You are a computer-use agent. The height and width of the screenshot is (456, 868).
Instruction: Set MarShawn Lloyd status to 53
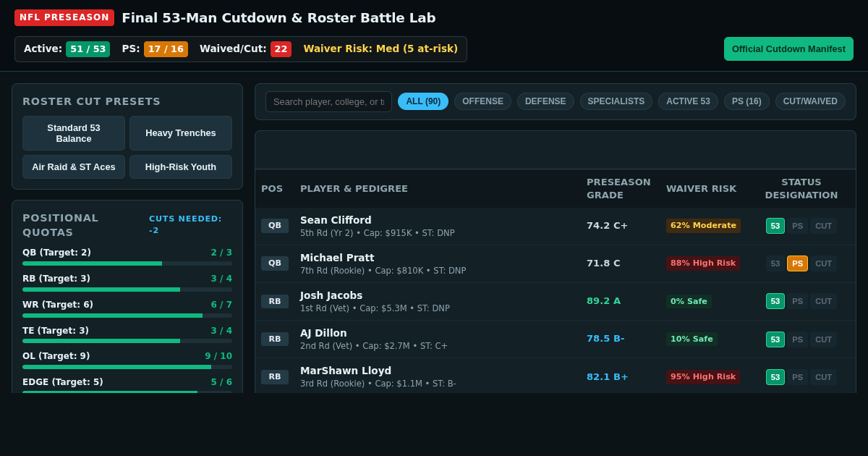click(x=775, y=376)
